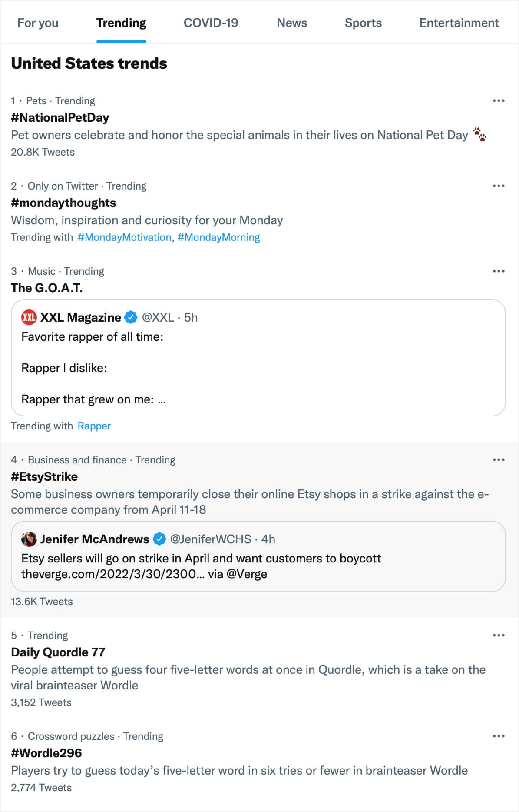Open more options for #NationalPetDay trend
Screen dimensions: 519x812
pyautogui.click(x=499, y=101)
